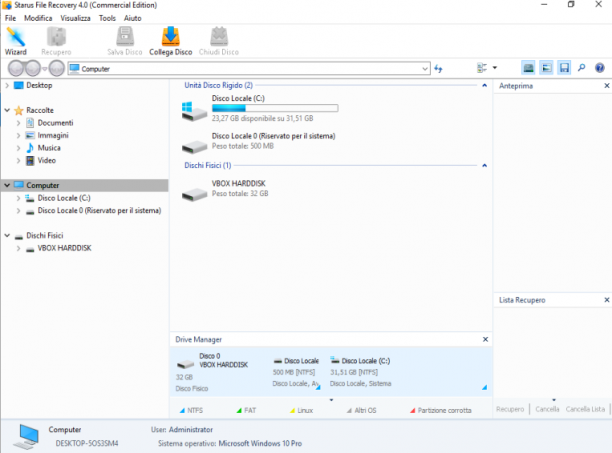Image resolution: width=612 pixels, height=453 pixels.
Task: Expand the Desktop tree node
Action: pyautogui.click(x=7, y=85)
